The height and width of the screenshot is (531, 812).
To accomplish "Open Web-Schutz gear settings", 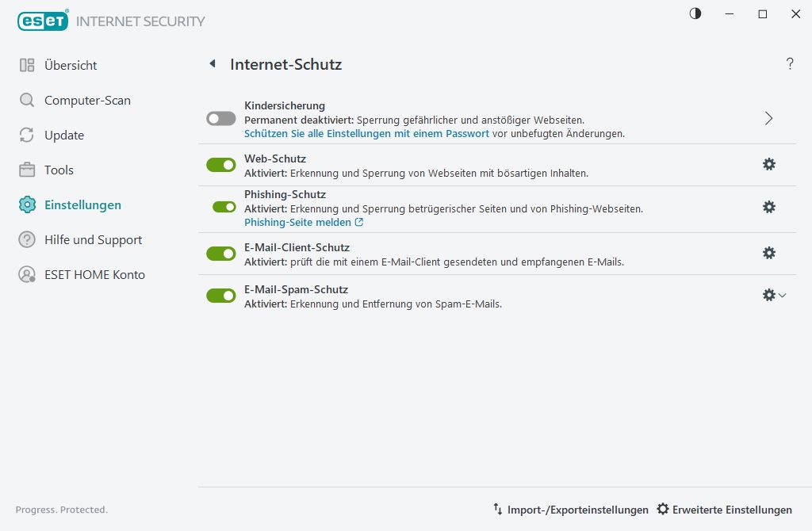I will (768, 164).
